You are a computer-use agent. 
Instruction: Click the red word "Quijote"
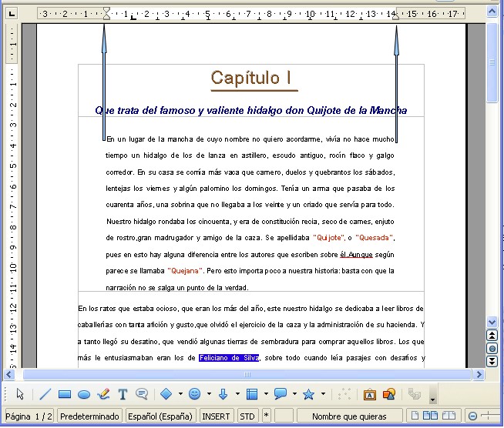329,238
